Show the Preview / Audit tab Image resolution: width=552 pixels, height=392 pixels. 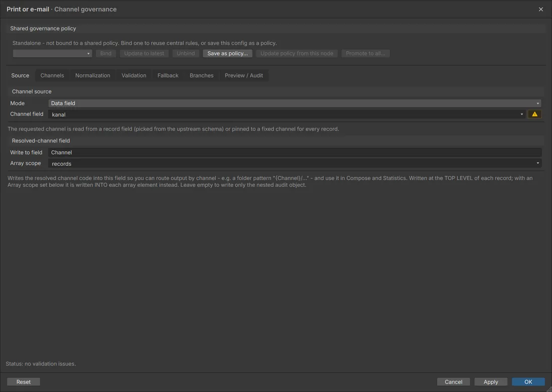pos(243,75)
